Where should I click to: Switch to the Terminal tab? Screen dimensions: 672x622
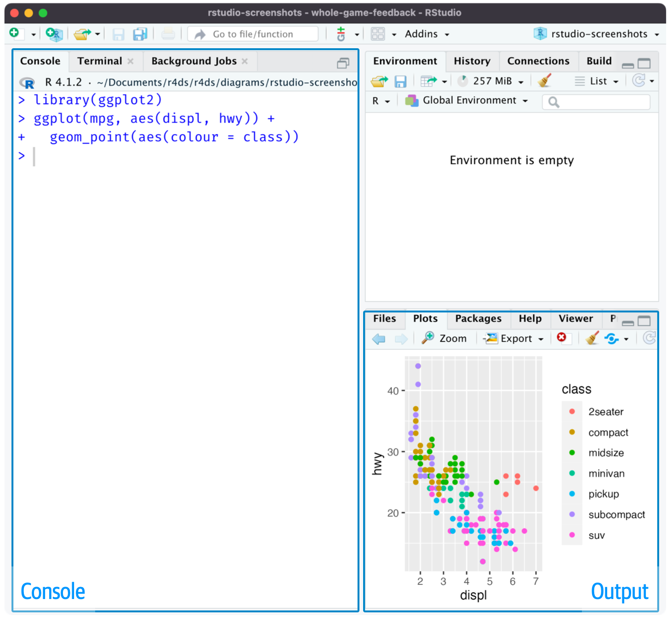(x=99, y=61)
